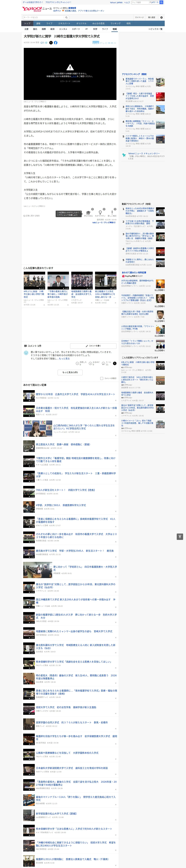Image resolution: width=186 pixels, height=868 pixels.
Task: Toggle the コメント非表示 checkbox
Action: (102, 378)
